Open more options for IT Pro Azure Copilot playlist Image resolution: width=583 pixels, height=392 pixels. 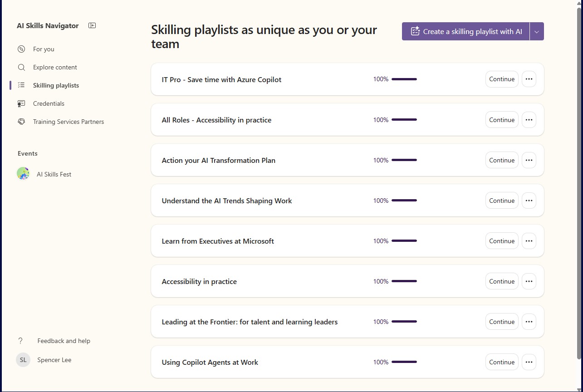[x=529, y=79]
